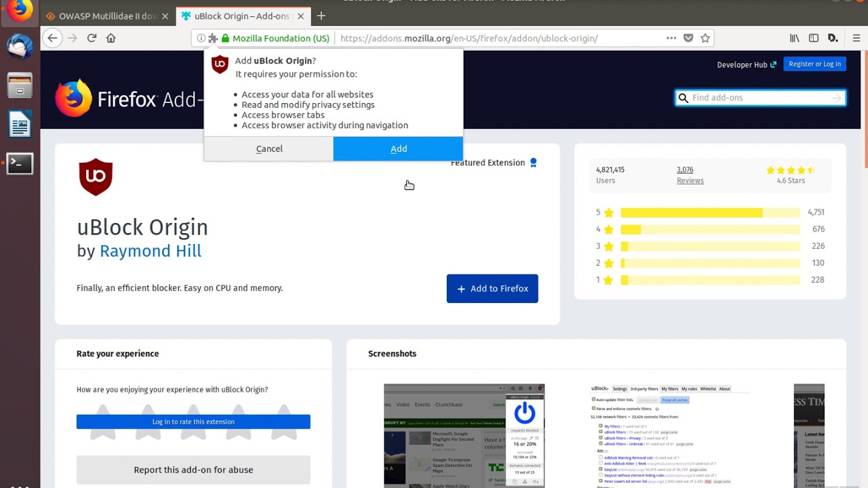Submit add-on search arrow
The image size is (868, 488).
[x=837, y=98]
